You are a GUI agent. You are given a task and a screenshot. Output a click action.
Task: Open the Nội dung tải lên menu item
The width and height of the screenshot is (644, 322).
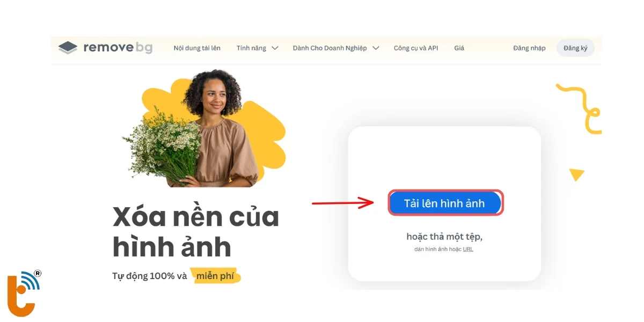(197, 48)
